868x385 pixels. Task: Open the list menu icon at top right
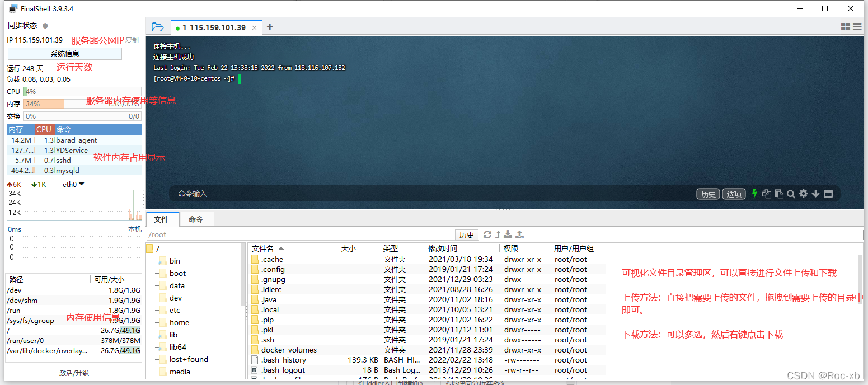(856, 27)
